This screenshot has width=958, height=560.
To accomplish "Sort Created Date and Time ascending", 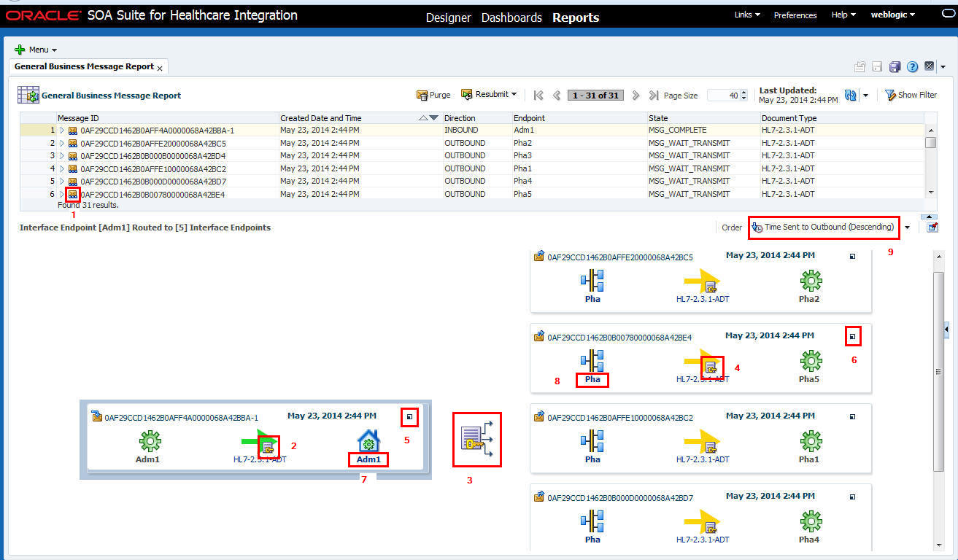I will point(423,118).
